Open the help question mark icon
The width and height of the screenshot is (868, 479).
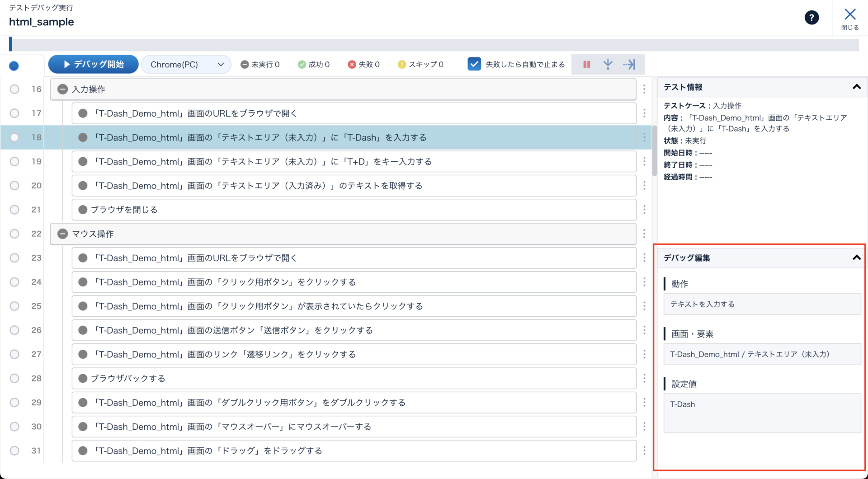811,18
